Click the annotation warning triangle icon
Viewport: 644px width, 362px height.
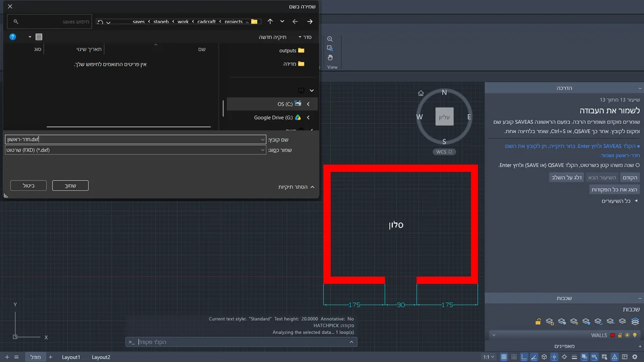pyautogui.click(x=614, y=357)
